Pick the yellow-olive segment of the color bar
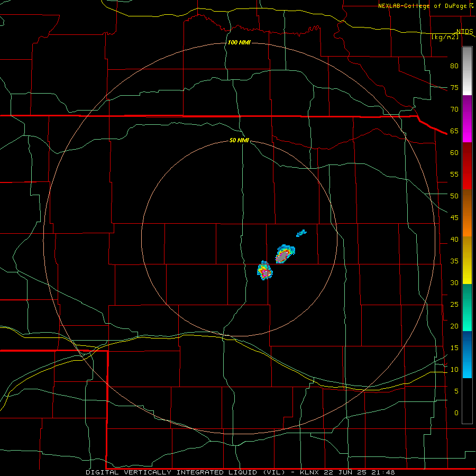The image size is (476, 476). (x=467, y=260)
